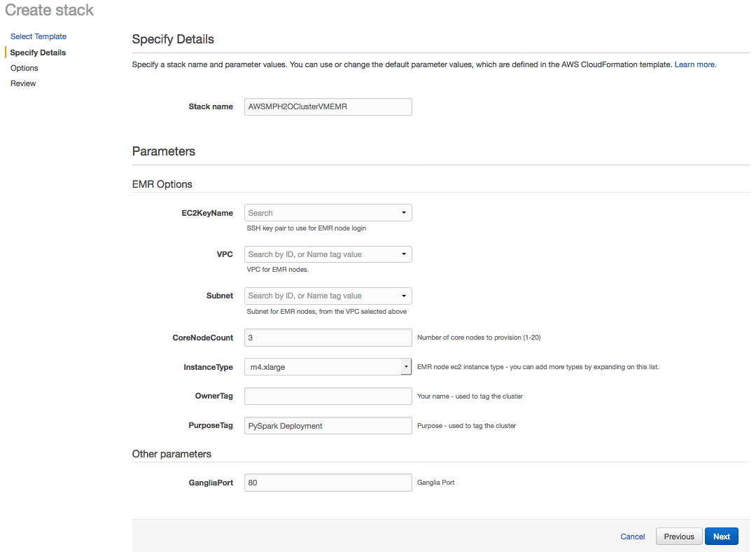This screenshot has width=756, height=552.
Task: Open the Review step in sidebar
Action: pyautogui.click(x=23, y=83)
